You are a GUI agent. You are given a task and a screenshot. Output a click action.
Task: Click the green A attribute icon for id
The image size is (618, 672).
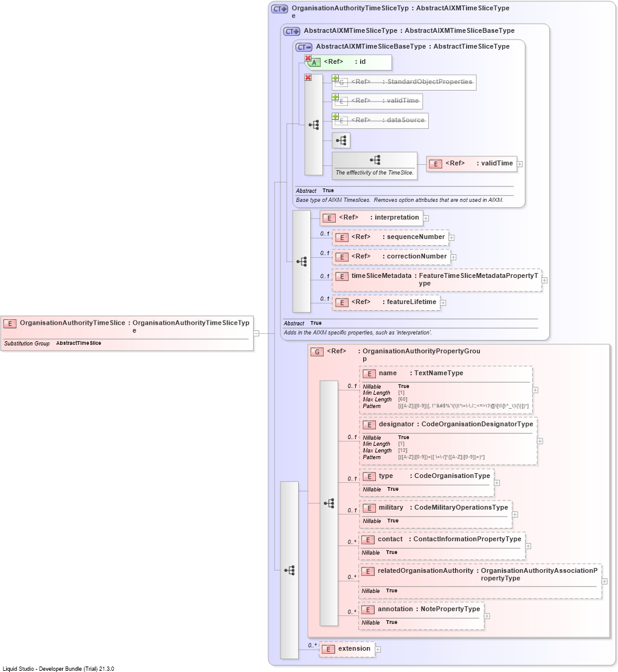[x=314, y=63]
